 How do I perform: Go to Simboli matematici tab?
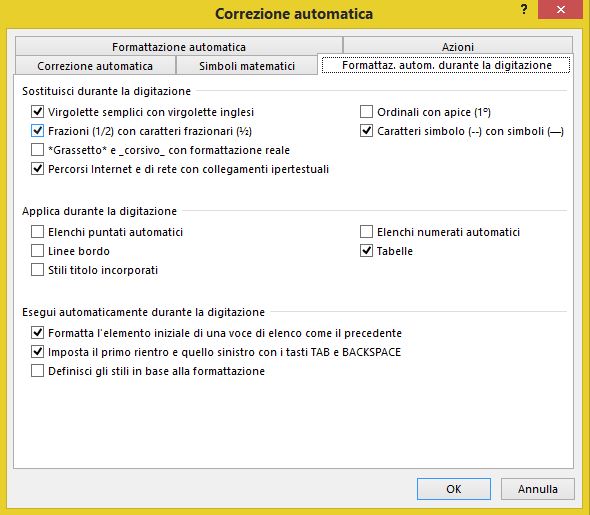[x=247, y=66]
